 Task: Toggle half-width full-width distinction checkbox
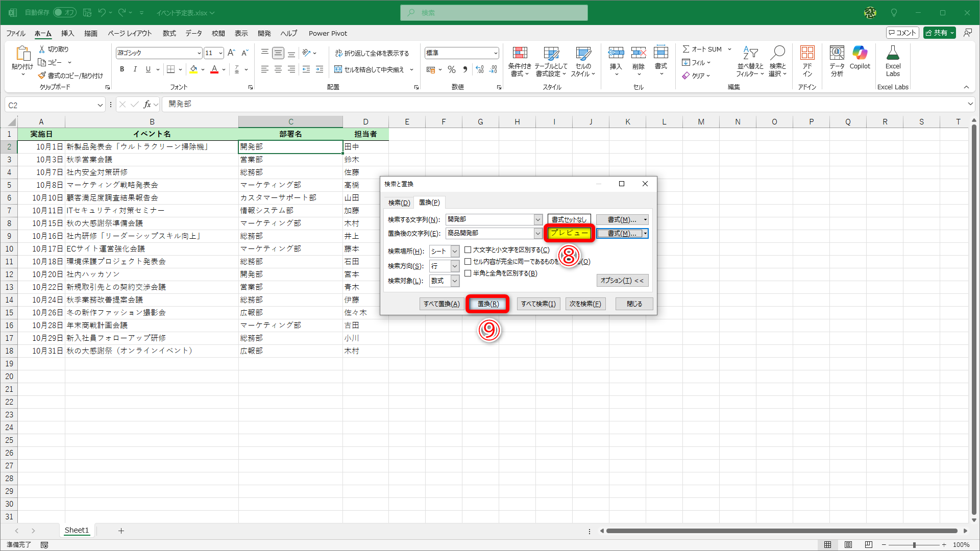[x=468, y=273]
